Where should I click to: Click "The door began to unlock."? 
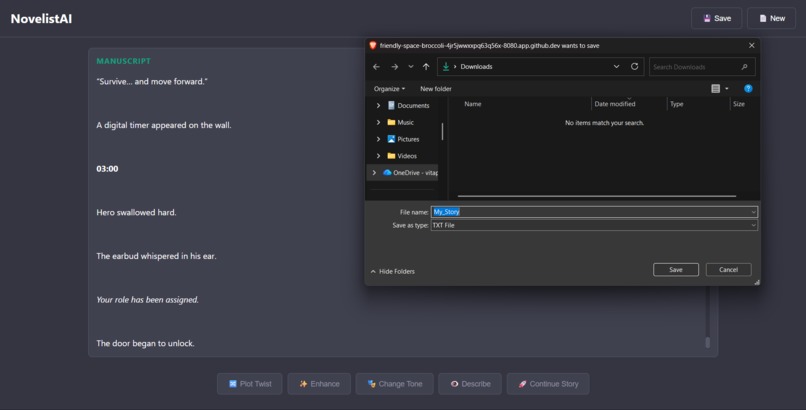pyautogui.click(x=145, y=343)
